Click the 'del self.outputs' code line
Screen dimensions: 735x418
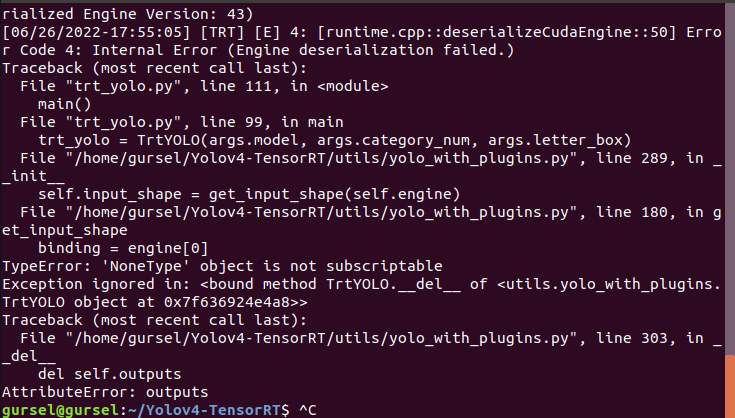109,374
